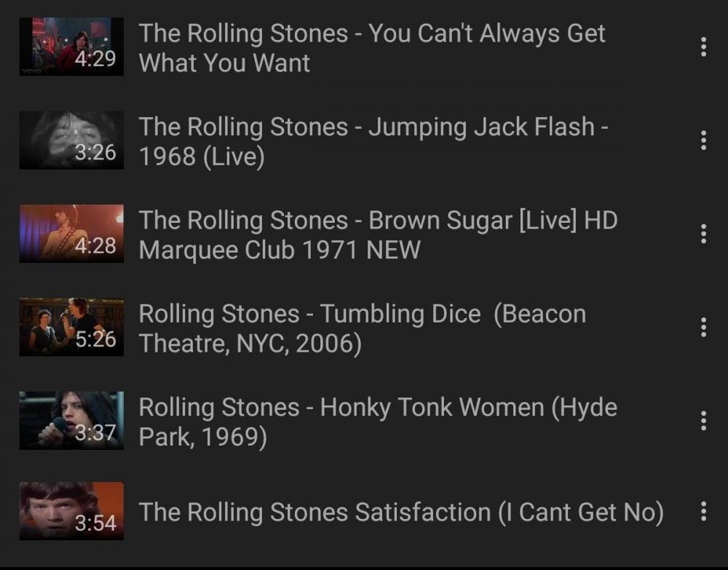Screen dimensions: 728x570
Task: Click the 3:37 Hyde Park thumbnail
Action: 71,421
